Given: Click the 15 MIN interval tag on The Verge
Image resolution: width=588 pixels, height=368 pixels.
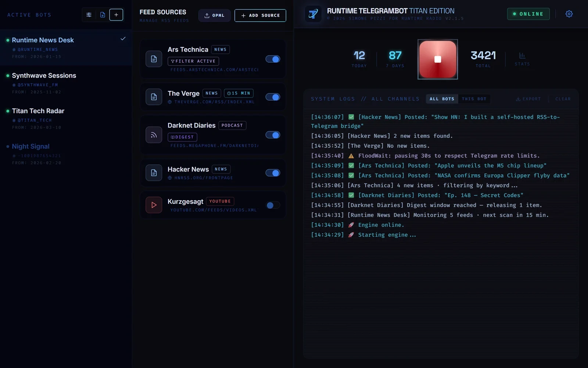Looking at the screenshot, I should coord(239,93).
